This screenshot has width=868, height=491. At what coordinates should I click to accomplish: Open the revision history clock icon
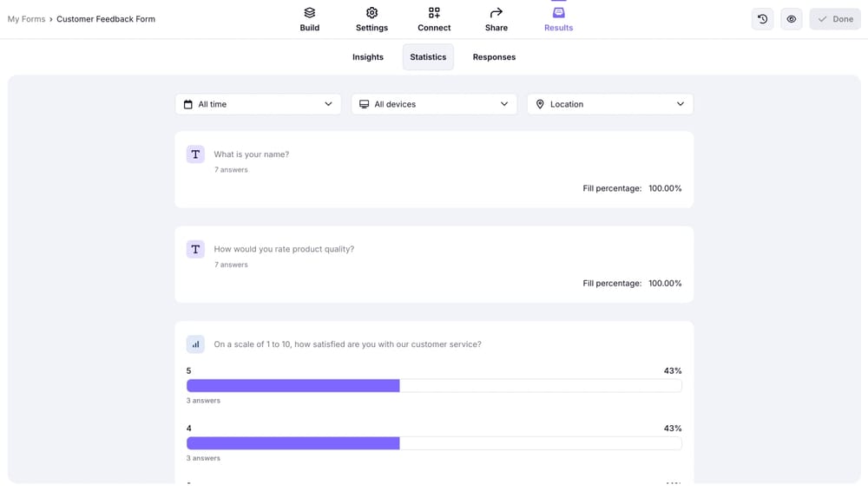(762, 19)
